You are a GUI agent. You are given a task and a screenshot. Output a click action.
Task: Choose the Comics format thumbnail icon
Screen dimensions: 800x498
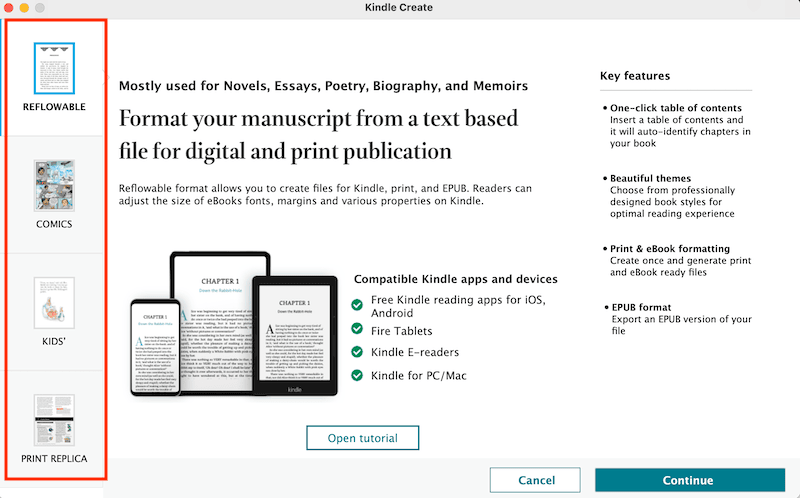pyautogui.click(x=54, y=186)
